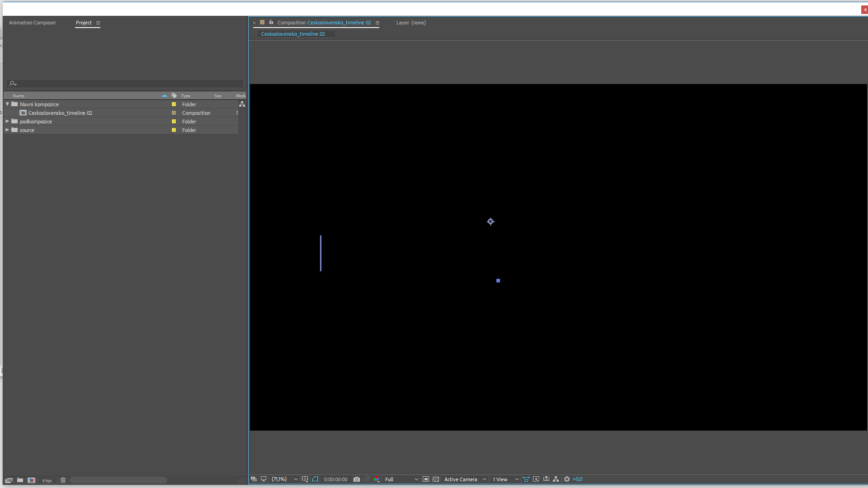Open the channel and color management icon
868x488 pixels.
pyautogui.click(x=377, y=479)
